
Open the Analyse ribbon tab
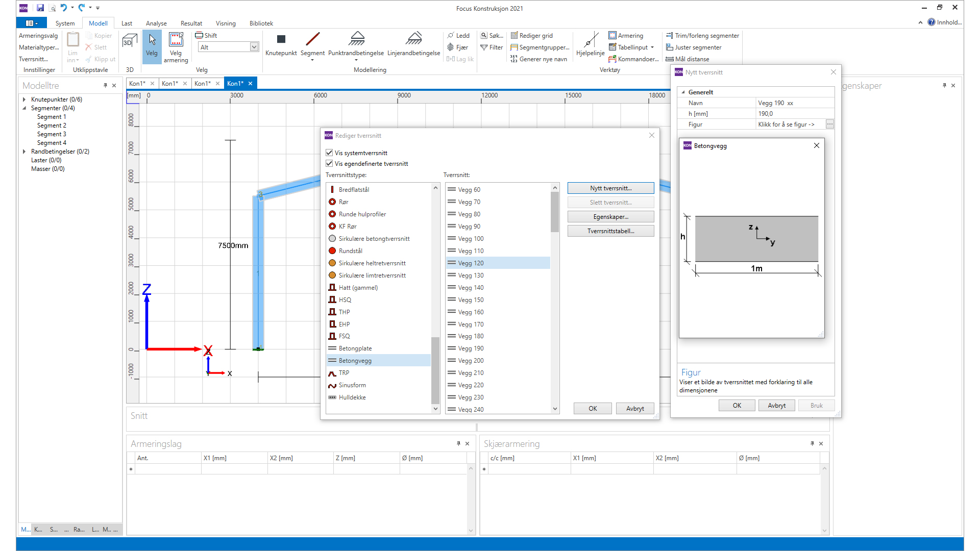(156, 23)
